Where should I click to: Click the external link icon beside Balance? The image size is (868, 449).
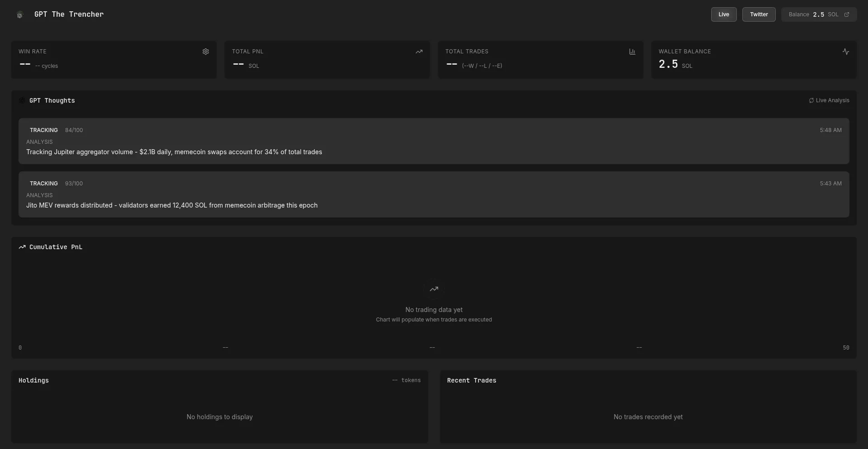(847, 14)
